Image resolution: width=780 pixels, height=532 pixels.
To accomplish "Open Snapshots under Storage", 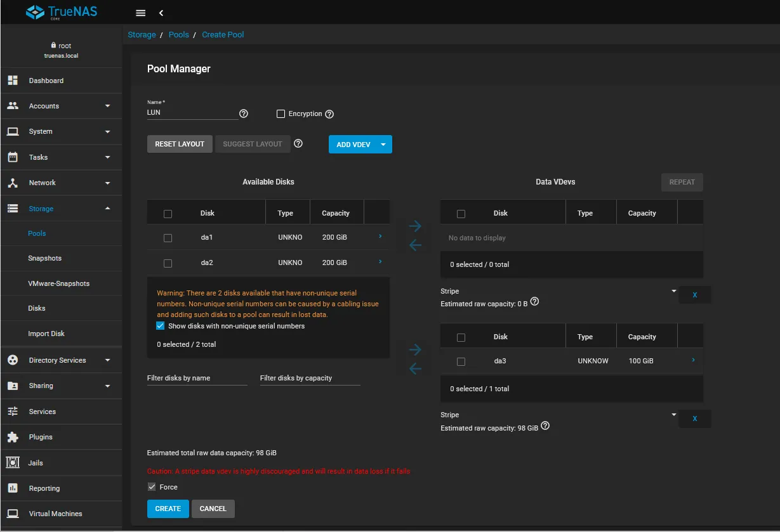I will (44, 258).
